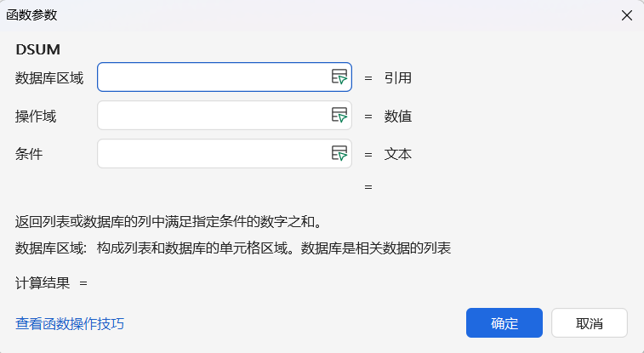The image size is (644, 353).
Task: Click range selector icon in 条件 field
Action: click(x=339, y=154)
